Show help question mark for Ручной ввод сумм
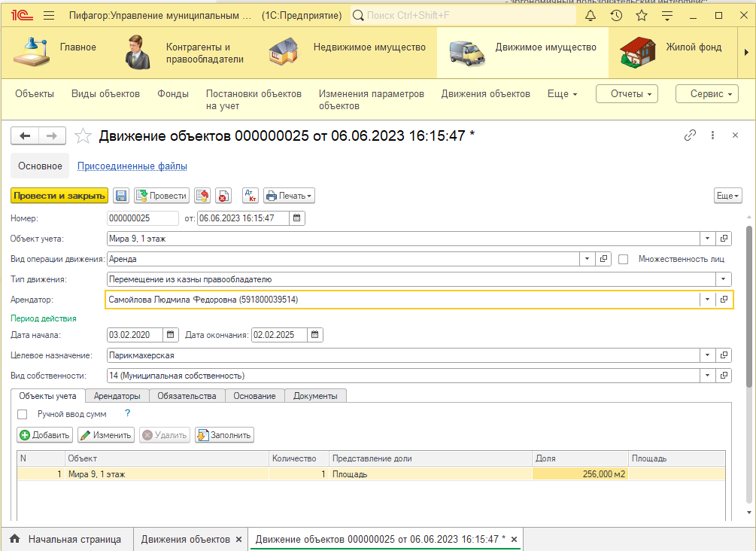Screen dimensions: 756x551 127,413
